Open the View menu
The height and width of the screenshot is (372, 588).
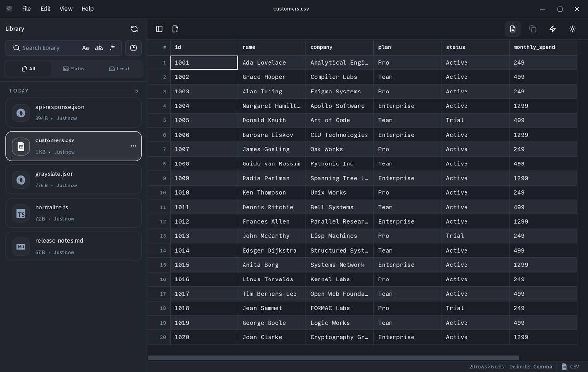[66, 9]
